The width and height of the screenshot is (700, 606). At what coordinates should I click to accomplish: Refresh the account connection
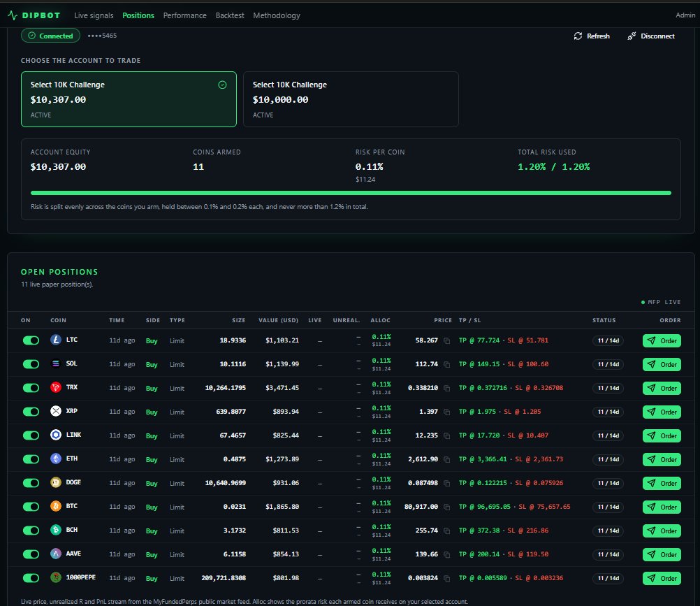[592, 36]
